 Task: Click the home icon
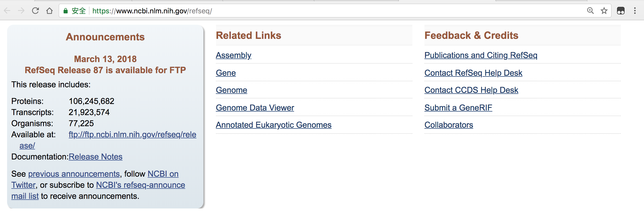[50, 11]
